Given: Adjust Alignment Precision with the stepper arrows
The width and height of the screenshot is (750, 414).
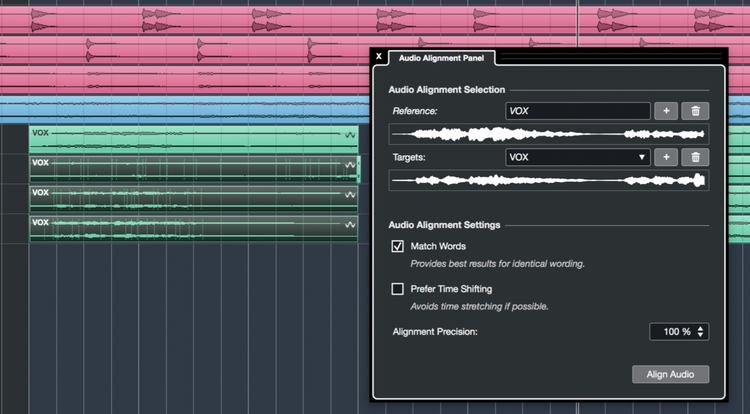Looking at the screenshot, I should [x=700, y=332].
